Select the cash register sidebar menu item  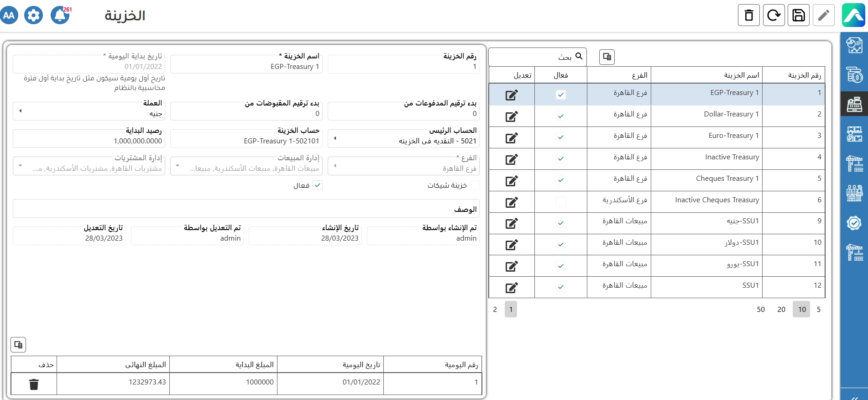[x=854, y=104]
